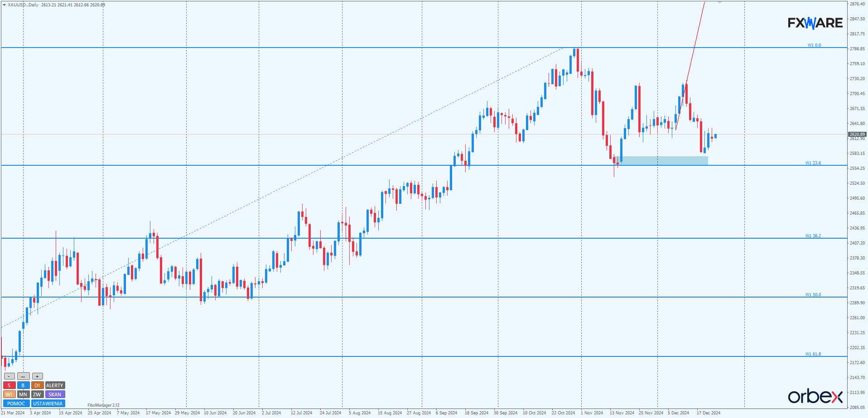
Task: Toggle the D1 timeframe Fibonacci levels
Action: coord(37,385)
